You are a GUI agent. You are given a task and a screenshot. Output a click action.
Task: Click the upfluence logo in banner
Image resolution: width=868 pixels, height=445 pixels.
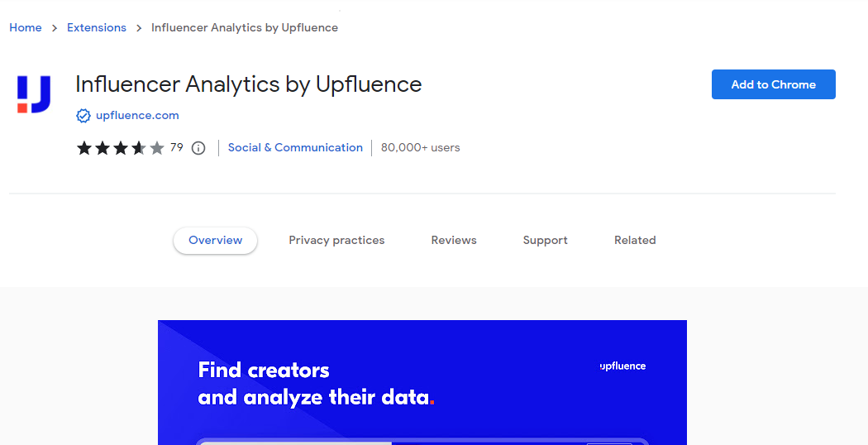pos(622,366)
